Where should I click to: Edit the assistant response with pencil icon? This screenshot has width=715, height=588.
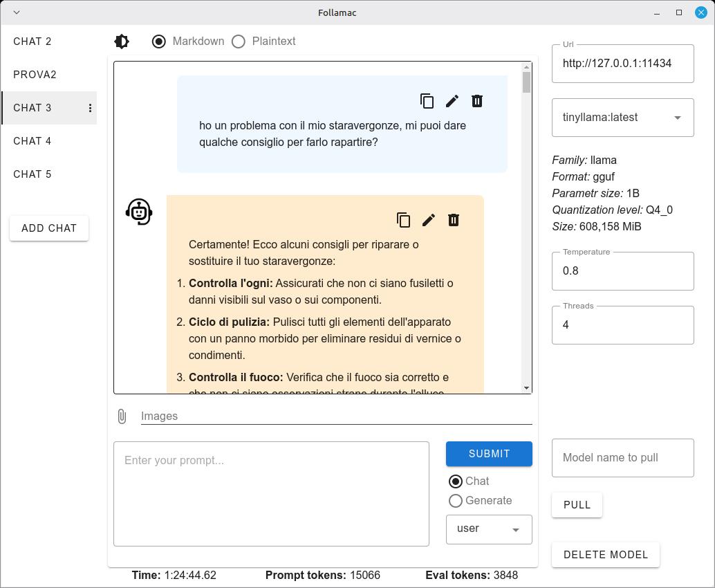[429, 220]
